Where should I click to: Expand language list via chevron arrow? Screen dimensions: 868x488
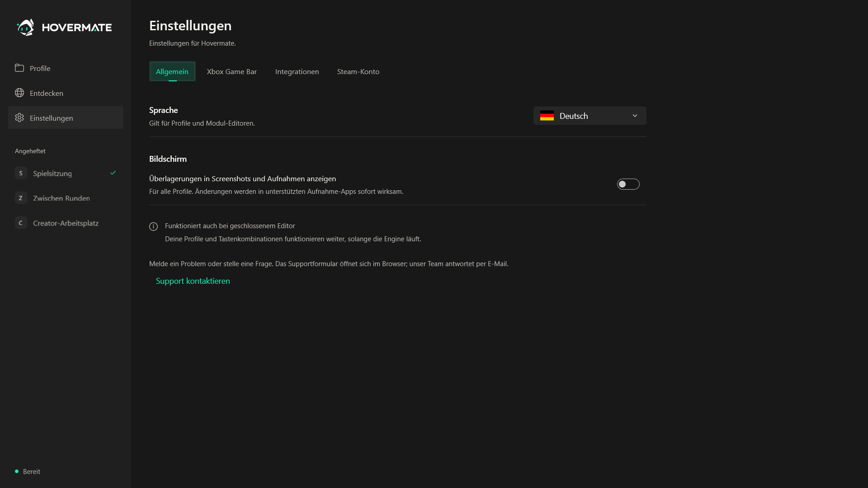[x=635, y=116]
